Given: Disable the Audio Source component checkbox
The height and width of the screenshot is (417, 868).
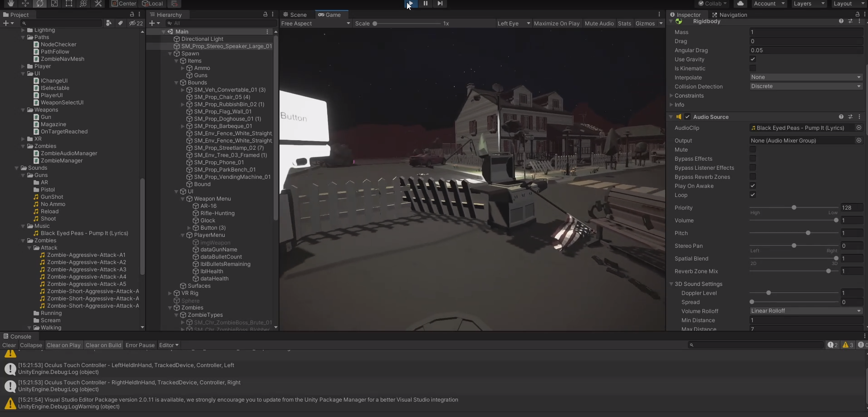Looking at the screenshot, I should [x=687, y=117].
